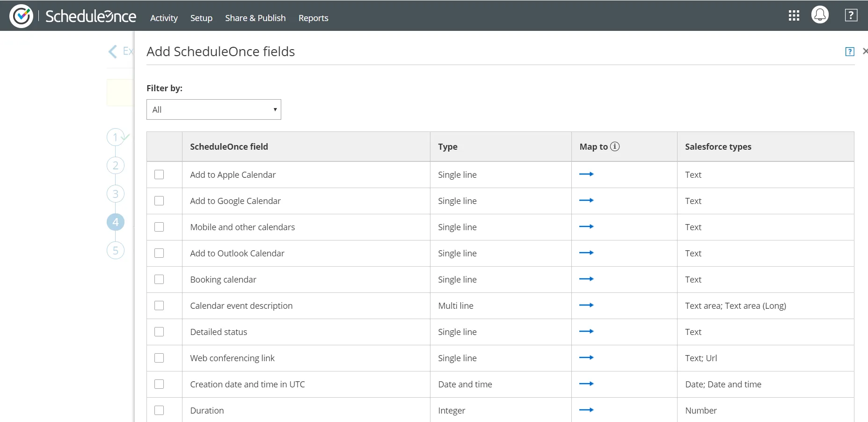Open the help icon in top bar

pos(851,15)
